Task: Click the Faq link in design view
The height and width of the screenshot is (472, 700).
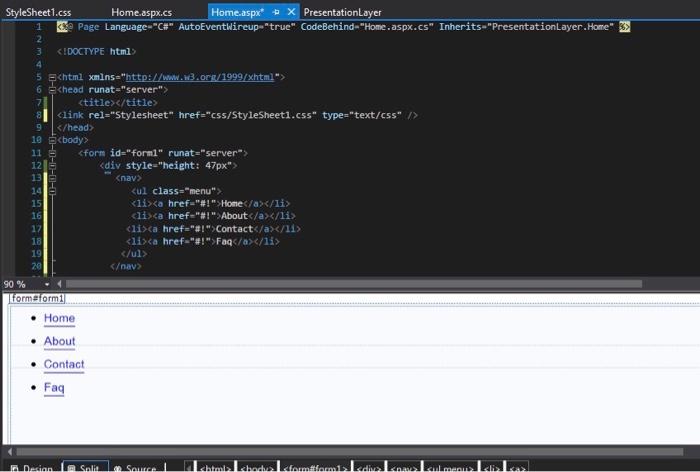Action: tap(54, 388)
